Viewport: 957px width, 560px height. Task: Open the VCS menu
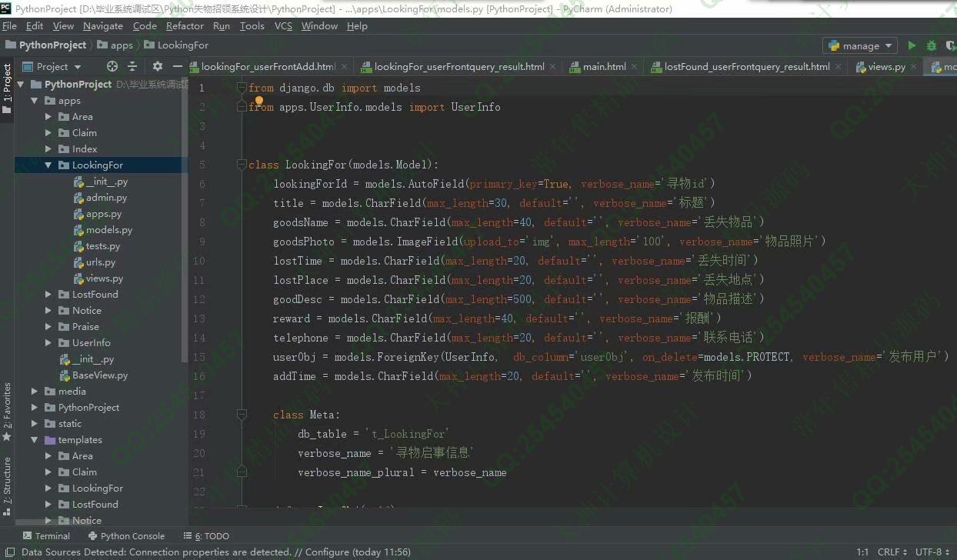click(283, 26)
